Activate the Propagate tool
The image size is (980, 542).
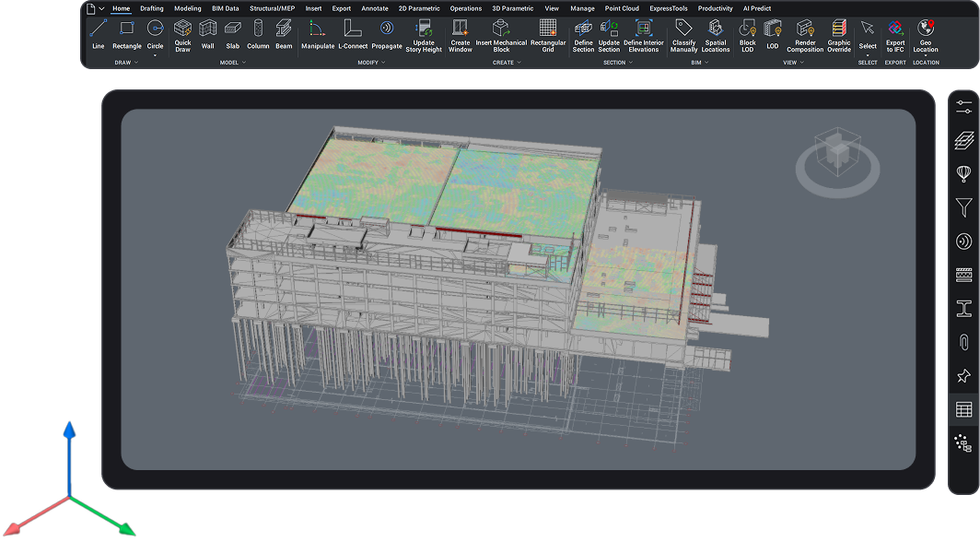point(387,34)
